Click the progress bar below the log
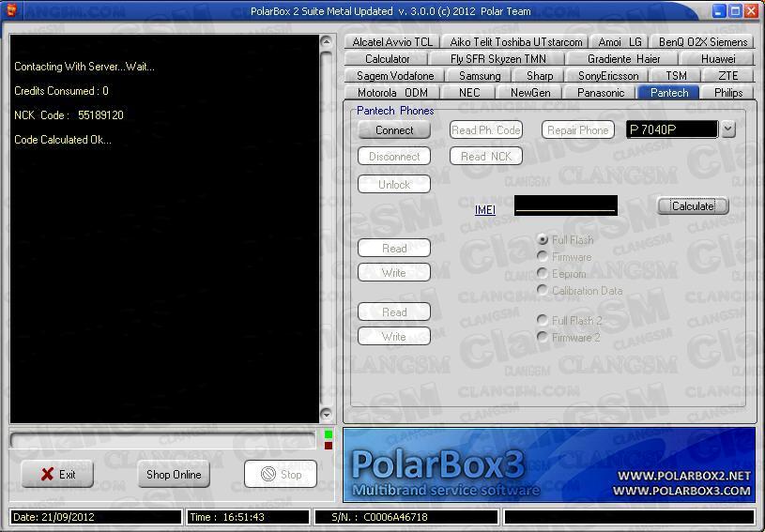 [162, 440]
